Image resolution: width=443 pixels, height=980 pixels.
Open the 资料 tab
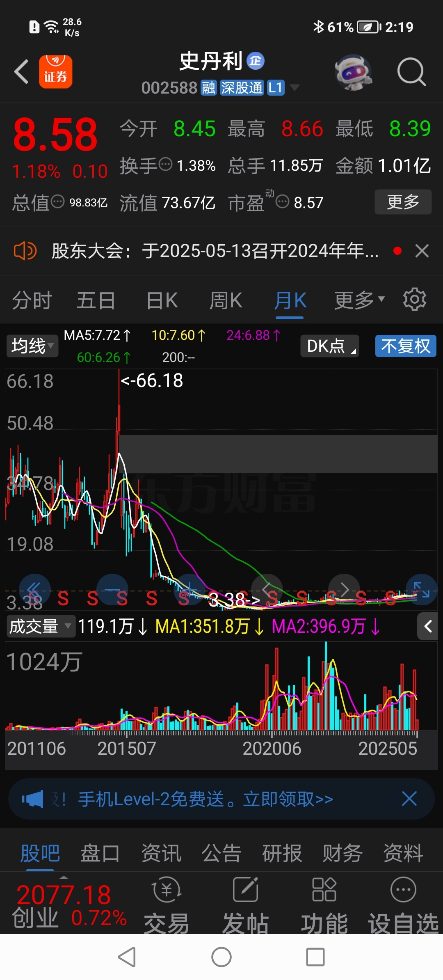403,853
